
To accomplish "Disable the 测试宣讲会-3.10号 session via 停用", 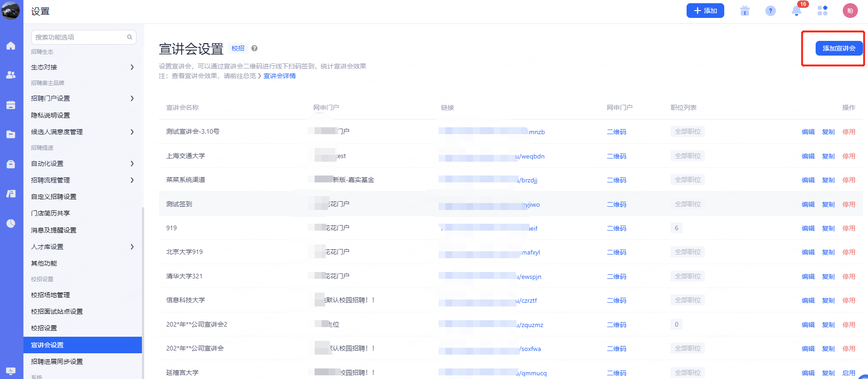I will 849,132.
